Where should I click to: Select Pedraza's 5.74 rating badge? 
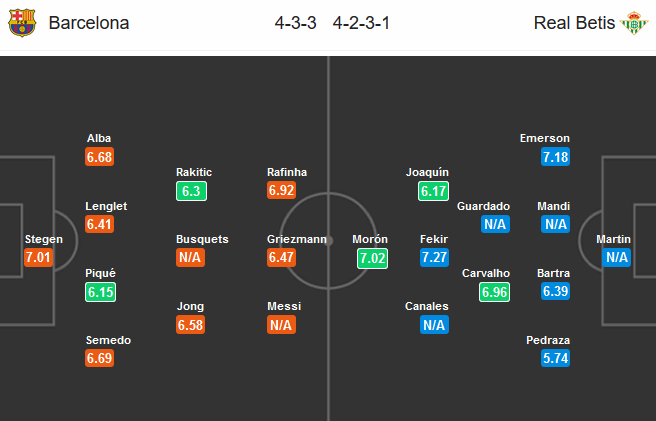point(555,358)
